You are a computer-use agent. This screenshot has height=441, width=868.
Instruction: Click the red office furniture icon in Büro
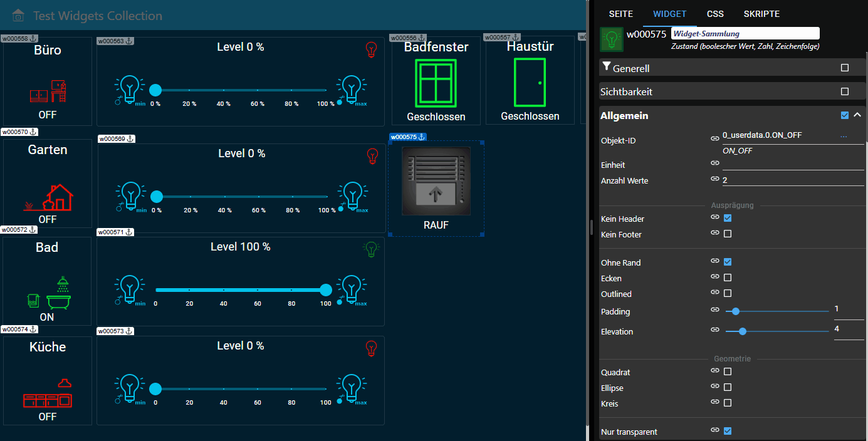click(48, 91)
